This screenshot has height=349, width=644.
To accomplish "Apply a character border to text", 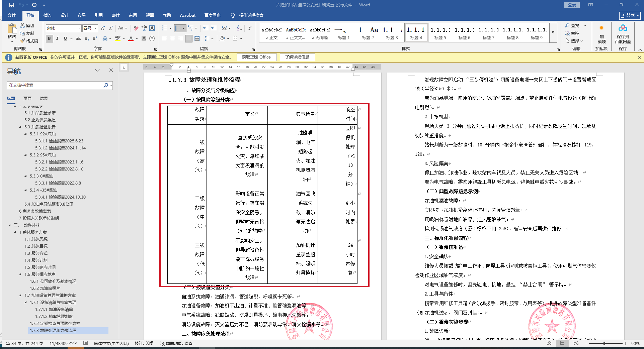I will pos(152,28).
